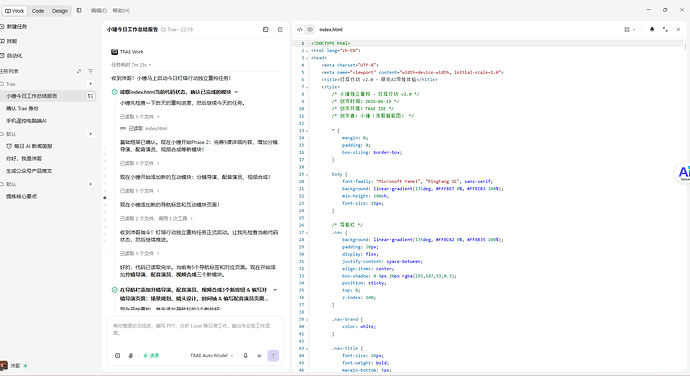Select the index.html editor tab

330,29
